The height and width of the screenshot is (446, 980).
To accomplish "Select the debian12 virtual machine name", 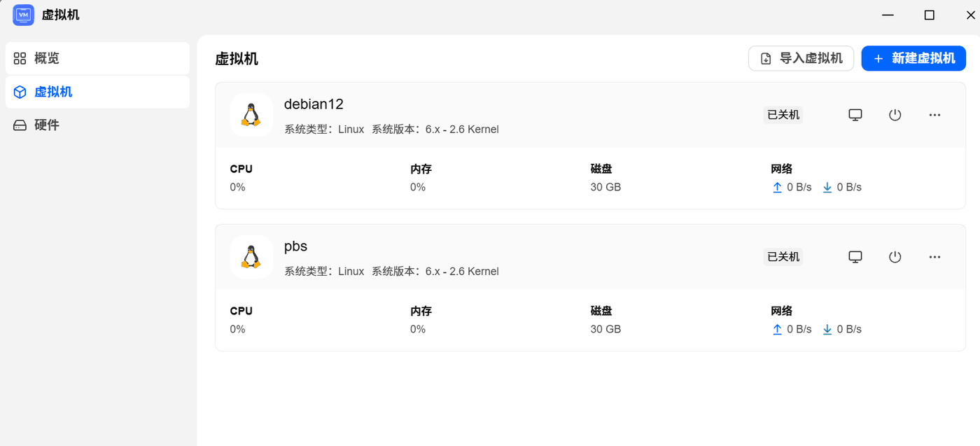I will click(x=314, y=104).
